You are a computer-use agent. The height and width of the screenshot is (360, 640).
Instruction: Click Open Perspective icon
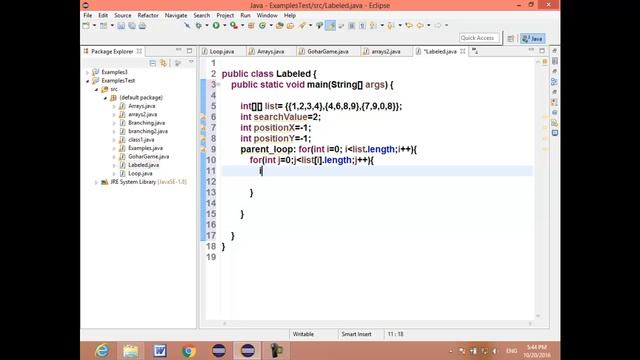point(511,38)
